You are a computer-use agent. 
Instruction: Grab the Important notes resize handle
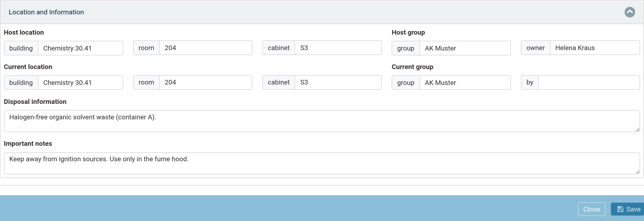coord(638,172)
